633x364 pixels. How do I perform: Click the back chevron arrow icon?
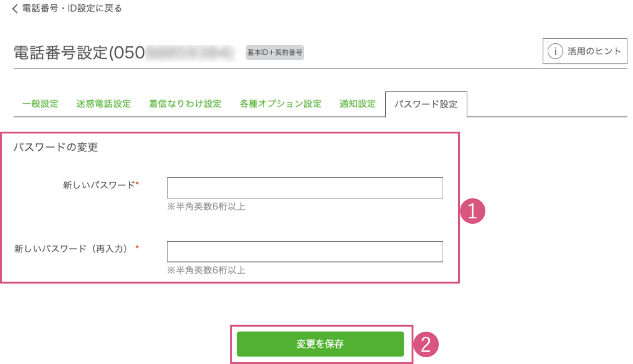tap(15, 9)
